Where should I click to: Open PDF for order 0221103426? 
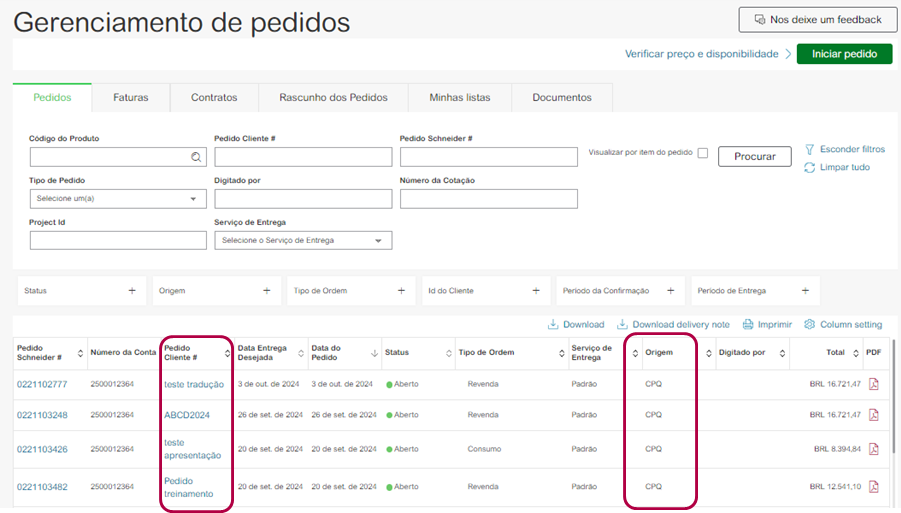coord(873,449)
